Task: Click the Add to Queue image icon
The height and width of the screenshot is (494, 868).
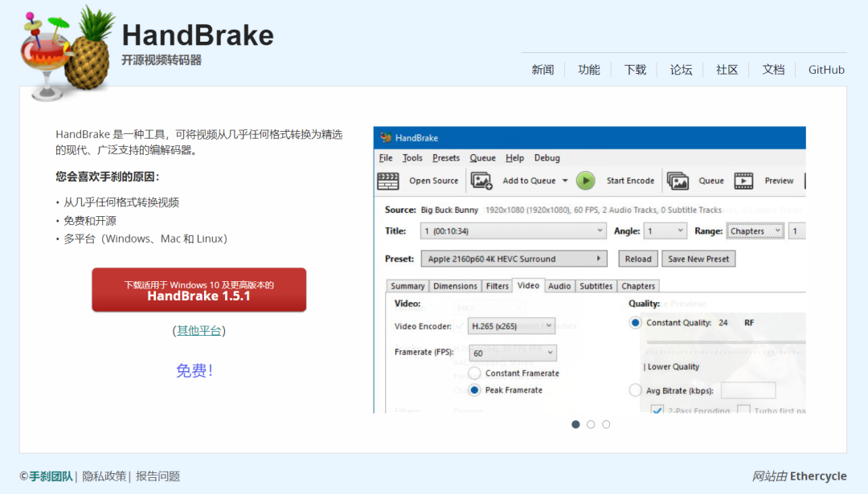Action: (x=481, y=181)
